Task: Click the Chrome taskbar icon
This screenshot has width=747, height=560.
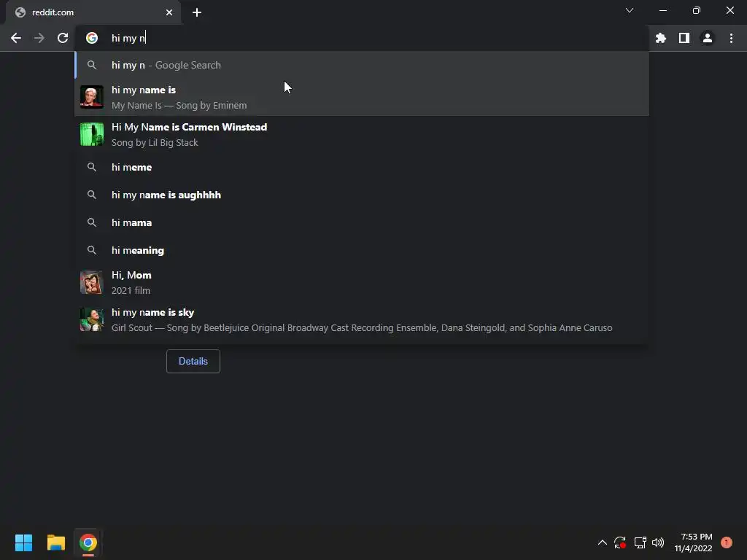Action: pyautogui.click(x=88, y=542)
